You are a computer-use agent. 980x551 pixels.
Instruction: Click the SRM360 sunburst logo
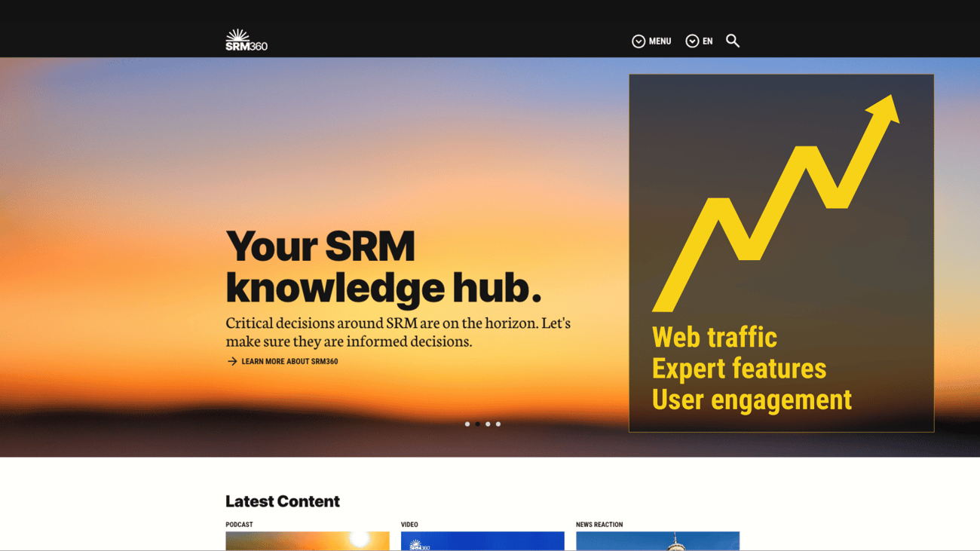coord(247,41)
